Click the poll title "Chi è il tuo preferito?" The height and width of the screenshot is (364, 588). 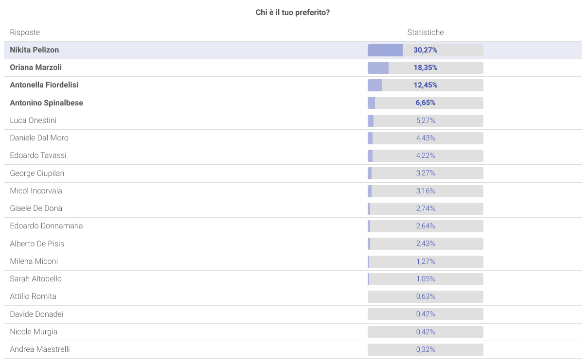pyautogui.click(x=293, y=12)
